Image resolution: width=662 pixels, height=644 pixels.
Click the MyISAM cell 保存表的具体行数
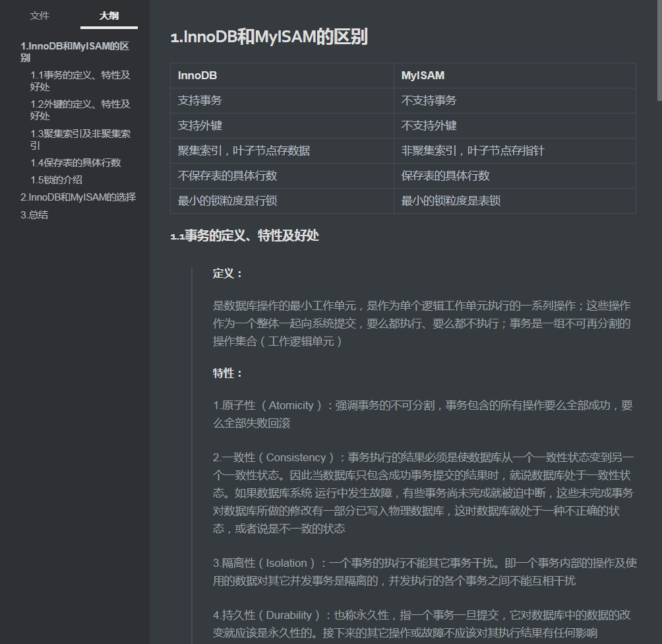515,176
